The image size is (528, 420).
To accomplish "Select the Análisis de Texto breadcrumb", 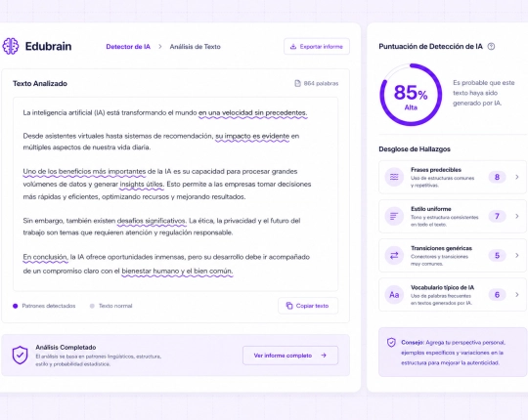I will (195, 47).
